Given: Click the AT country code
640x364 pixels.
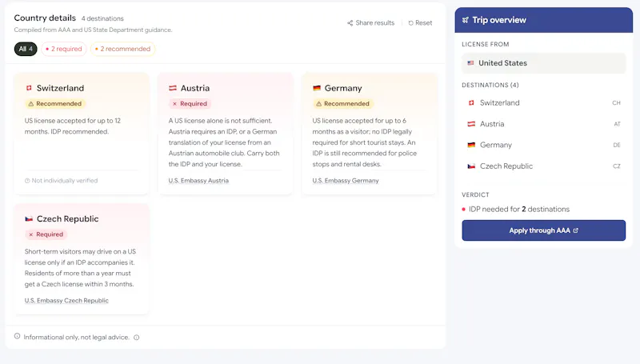Looking at the screenshot, I should [x=617, y=124].
